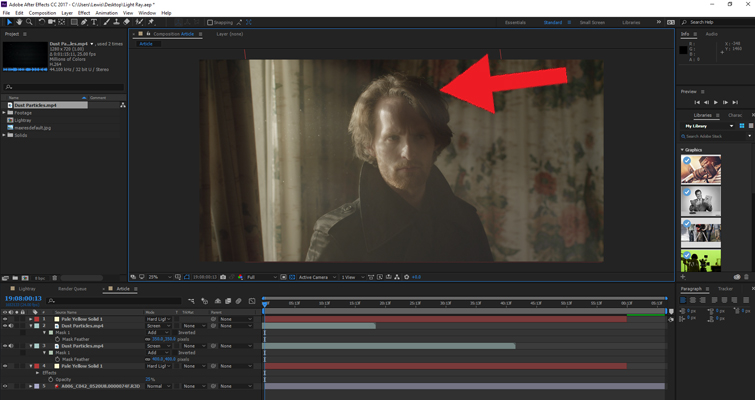The width and height of the screenshot is (755, 400).
Task: Pick the Eraser tool
Action: click(x=128, y=22)
